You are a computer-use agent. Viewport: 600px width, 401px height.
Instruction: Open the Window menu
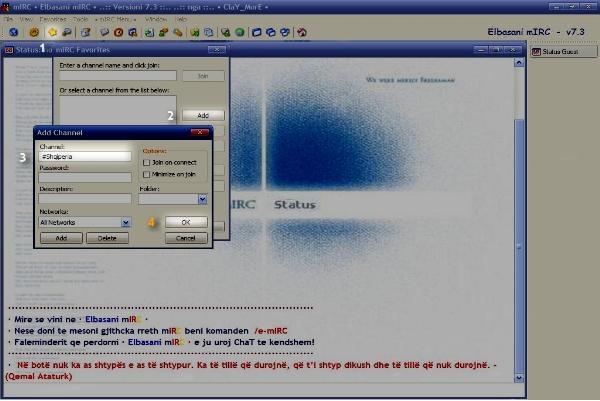pos(156,19)
